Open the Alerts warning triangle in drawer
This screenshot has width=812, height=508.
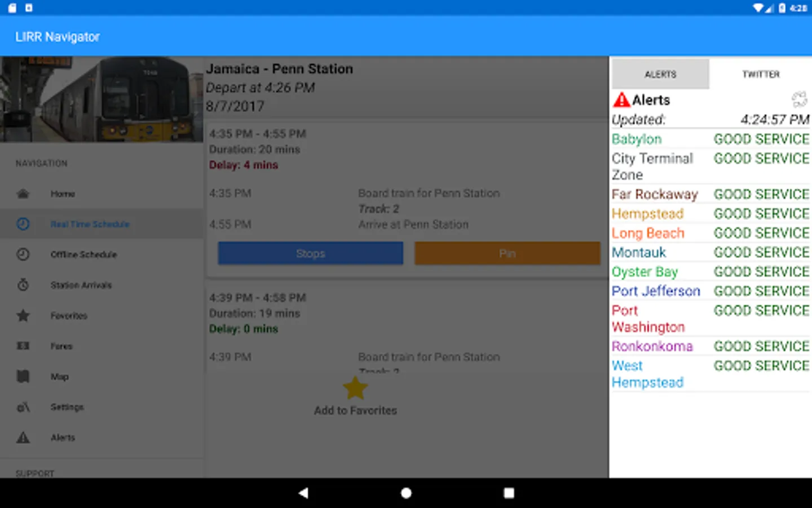(23, 437)
